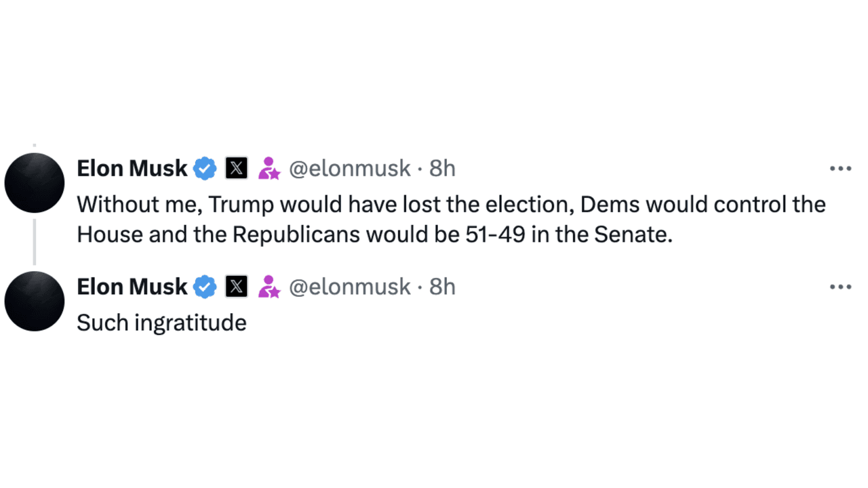Open the @elonmusk handle on the second tweet
868x488 pixels.
pos(350,287)
